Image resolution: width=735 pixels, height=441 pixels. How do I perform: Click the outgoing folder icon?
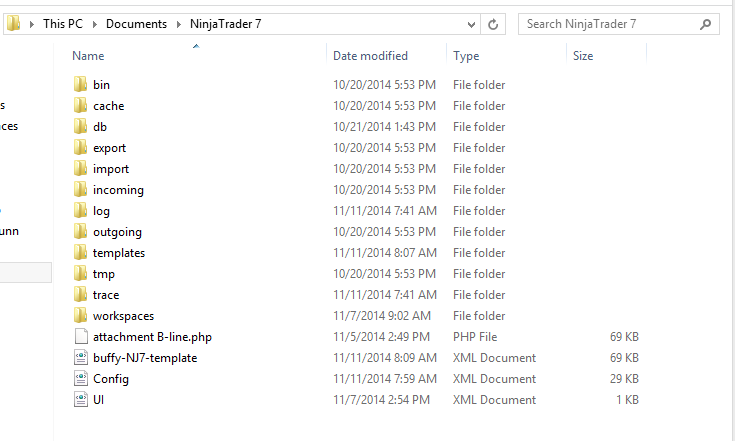(81, 232)
